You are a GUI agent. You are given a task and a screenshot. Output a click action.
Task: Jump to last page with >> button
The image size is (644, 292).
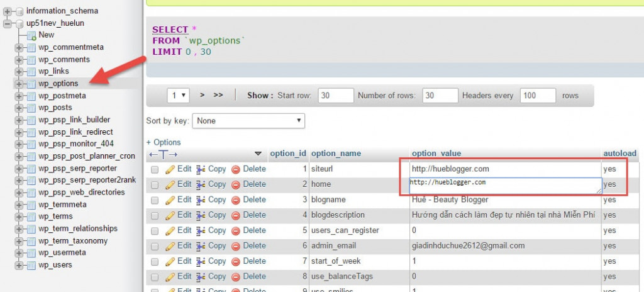(218, 95)
